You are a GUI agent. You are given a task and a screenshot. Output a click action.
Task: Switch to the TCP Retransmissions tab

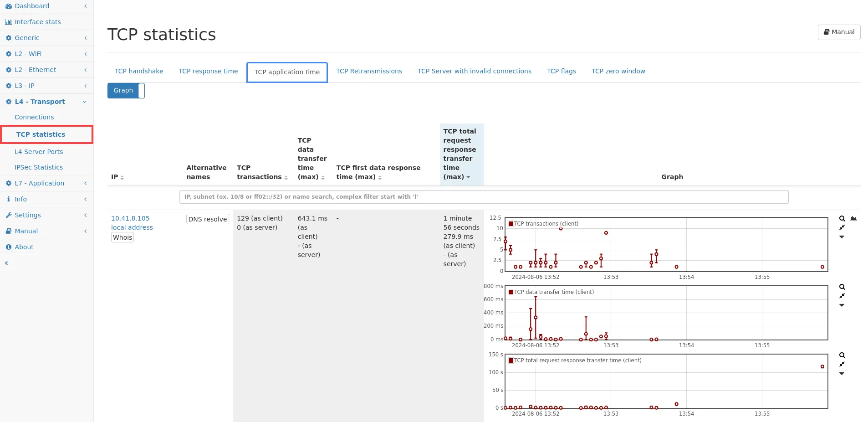point(369,71)
